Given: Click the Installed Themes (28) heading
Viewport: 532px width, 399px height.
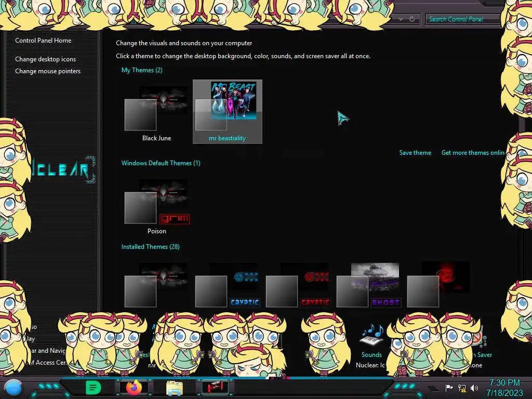Looking at the screenshot, I should tap(150, 247).
